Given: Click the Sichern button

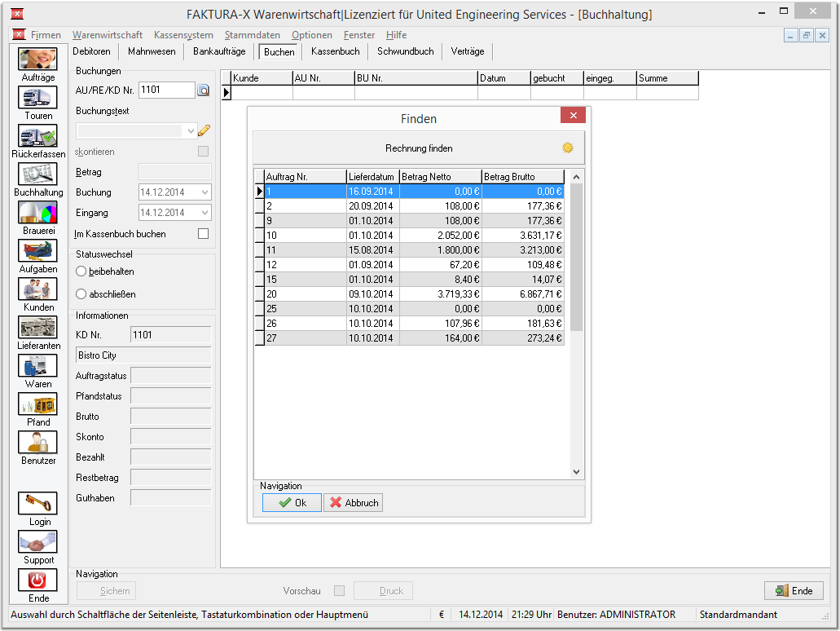Looking at the screenshot, I should pos(106,590).
